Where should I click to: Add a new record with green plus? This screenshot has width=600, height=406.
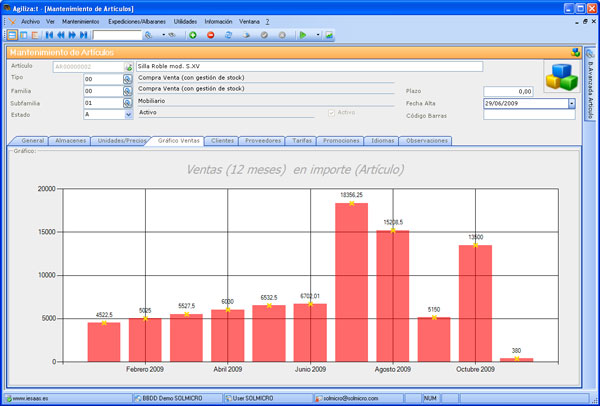click(x=193, y=35)
